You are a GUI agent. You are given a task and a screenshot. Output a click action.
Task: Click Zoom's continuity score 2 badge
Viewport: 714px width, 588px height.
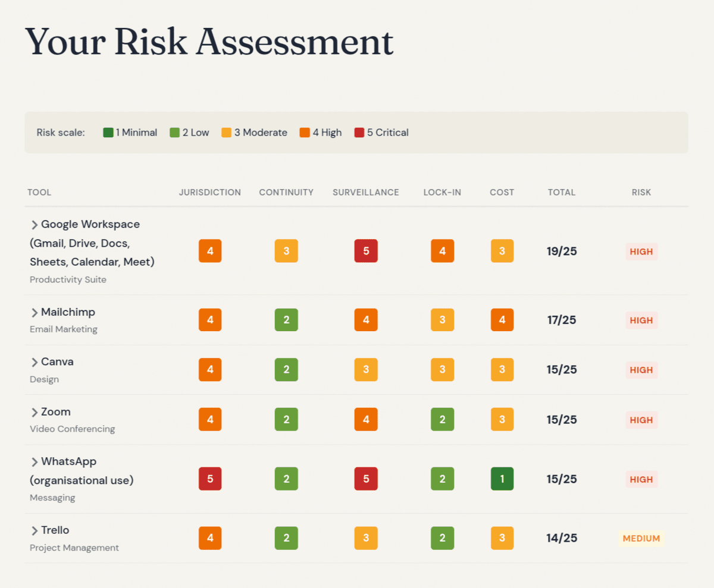(286, 419)
